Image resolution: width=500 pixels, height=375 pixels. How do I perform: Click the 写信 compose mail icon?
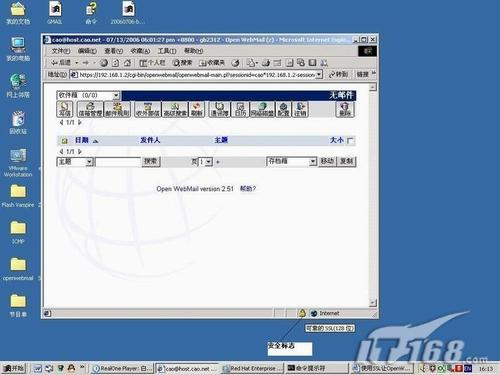click(65, 109)
